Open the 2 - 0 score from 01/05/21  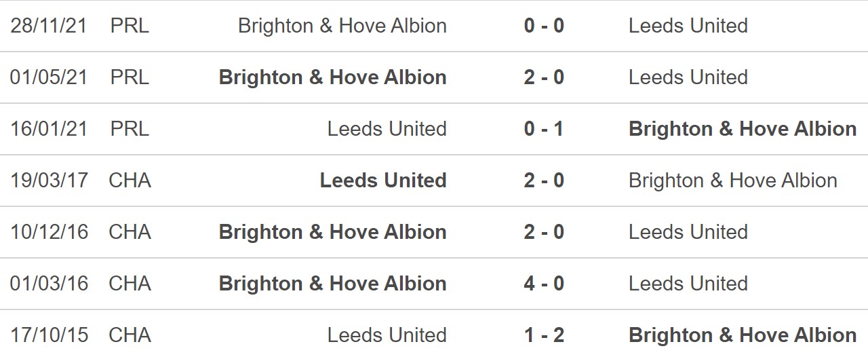pos(544,77)
